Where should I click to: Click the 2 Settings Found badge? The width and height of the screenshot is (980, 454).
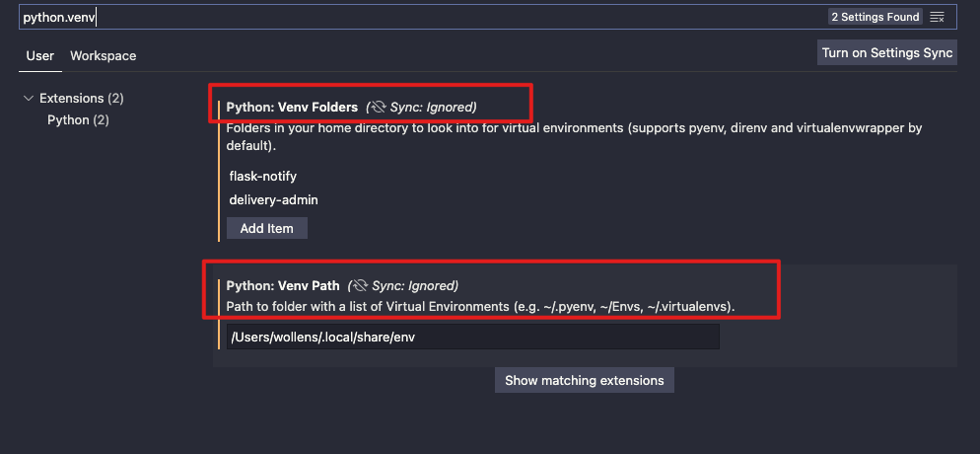pos(875,17)
